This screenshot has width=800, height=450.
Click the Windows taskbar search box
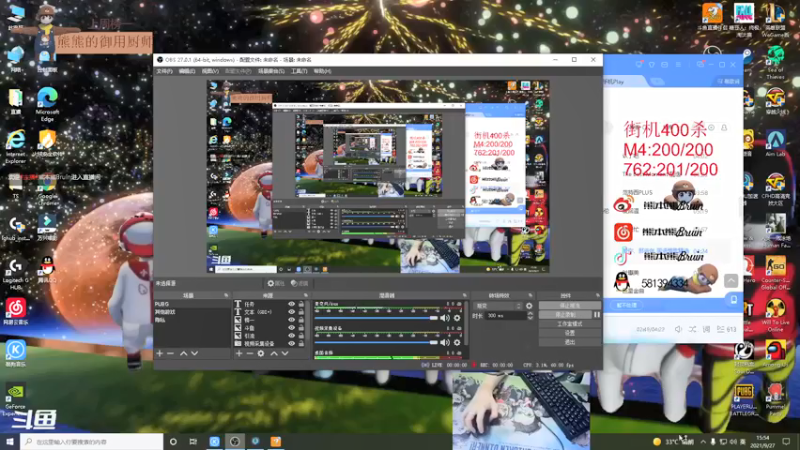(x=92, y=441)
